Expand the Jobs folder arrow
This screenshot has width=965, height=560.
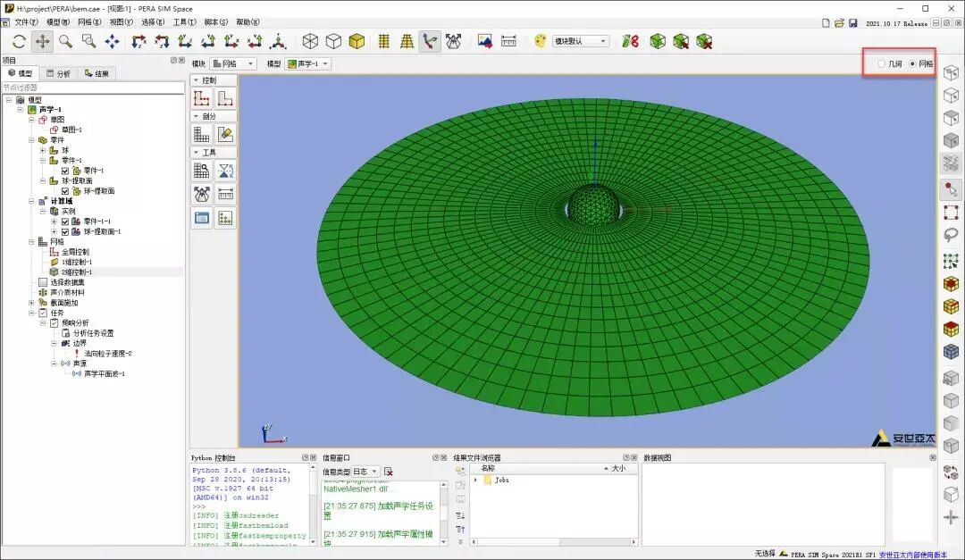point(475,480)
